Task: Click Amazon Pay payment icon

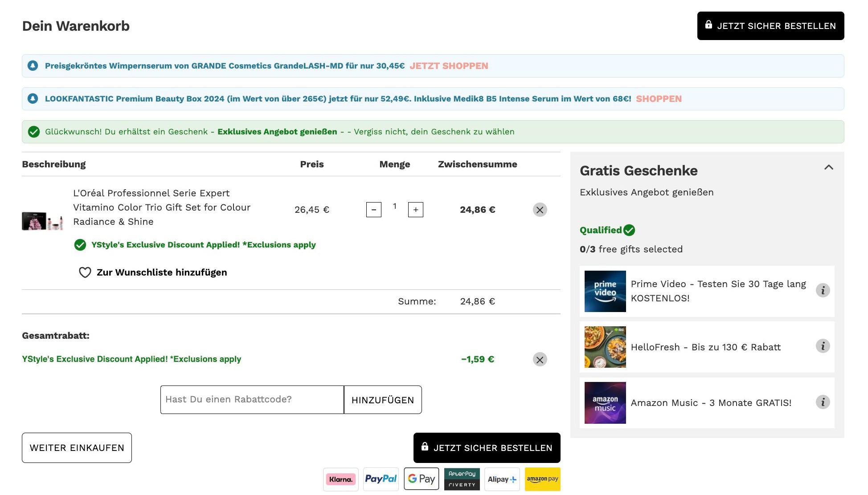Action: (x=543, y=479)
